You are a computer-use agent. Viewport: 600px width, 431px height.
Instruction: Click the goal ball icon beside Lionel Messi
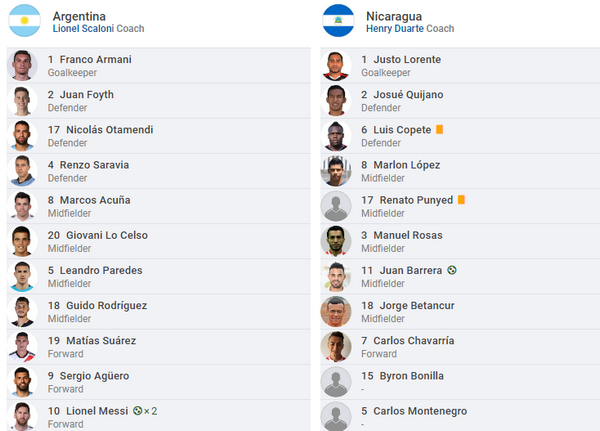[x=137, y=411]
